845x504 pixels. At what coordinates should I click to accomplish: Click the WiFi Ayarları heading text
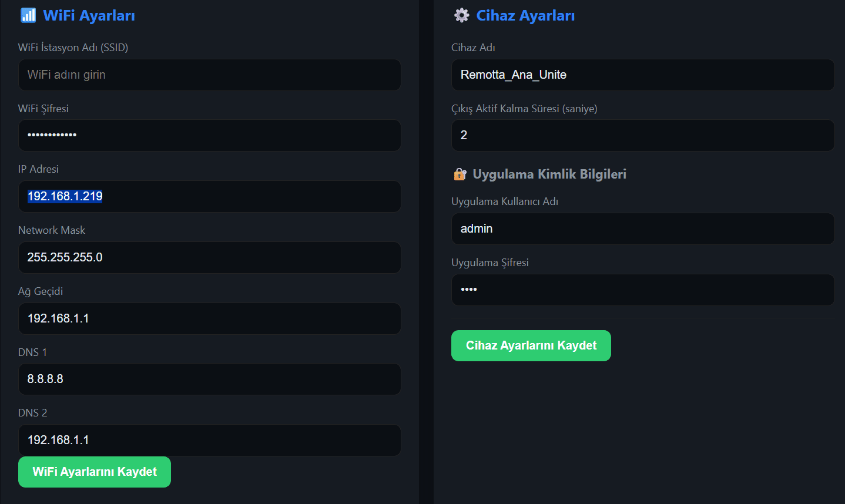point(89,15)
